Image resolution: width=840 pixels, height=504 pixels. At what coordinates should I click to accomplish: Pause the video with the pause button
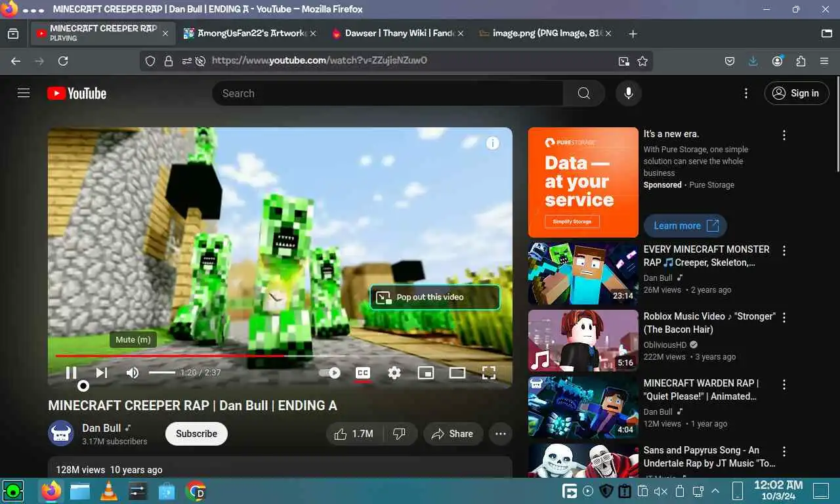(71, 373)
